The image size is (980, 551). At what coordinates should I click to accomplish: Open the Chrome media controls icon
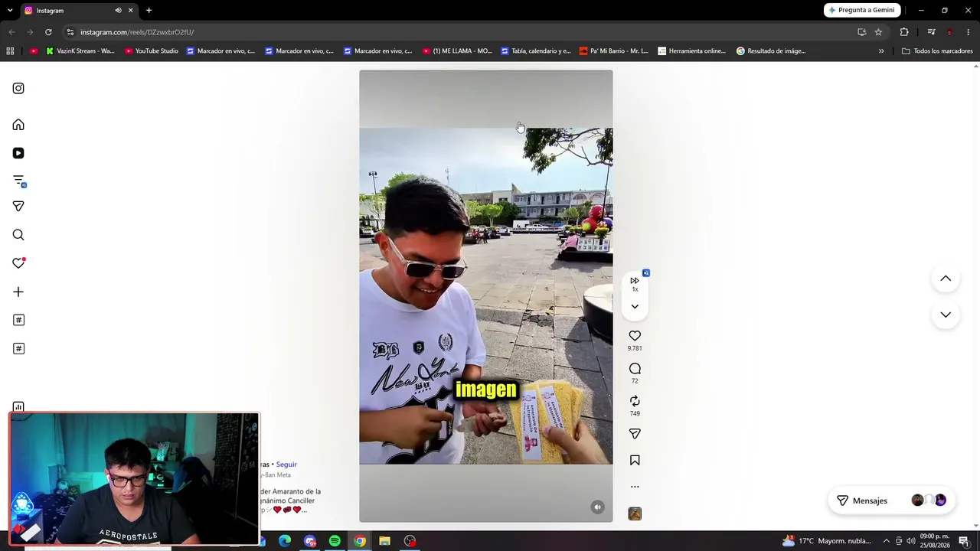[931, 32]
